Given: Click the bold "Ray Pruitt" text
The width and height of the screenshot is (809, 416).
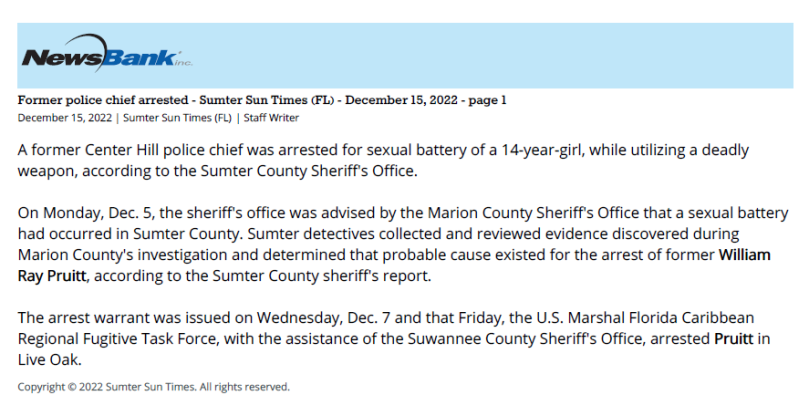Looking at the screenshot, I should coord(52,276).
